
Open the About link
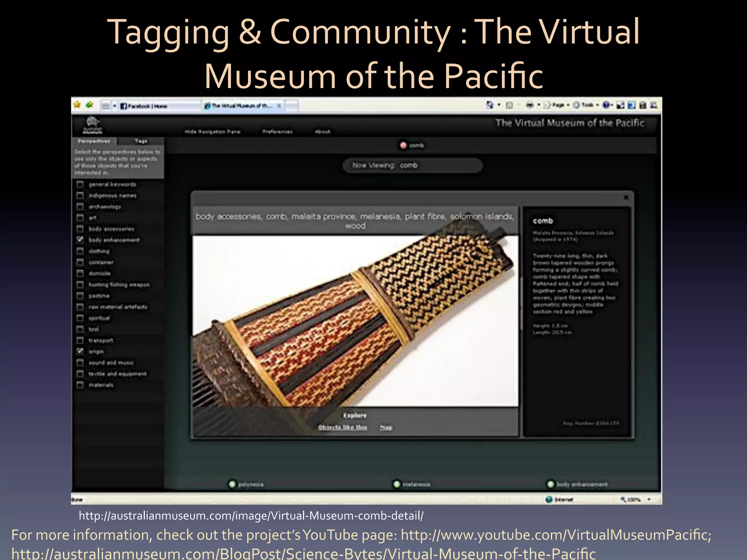[322, 132]
